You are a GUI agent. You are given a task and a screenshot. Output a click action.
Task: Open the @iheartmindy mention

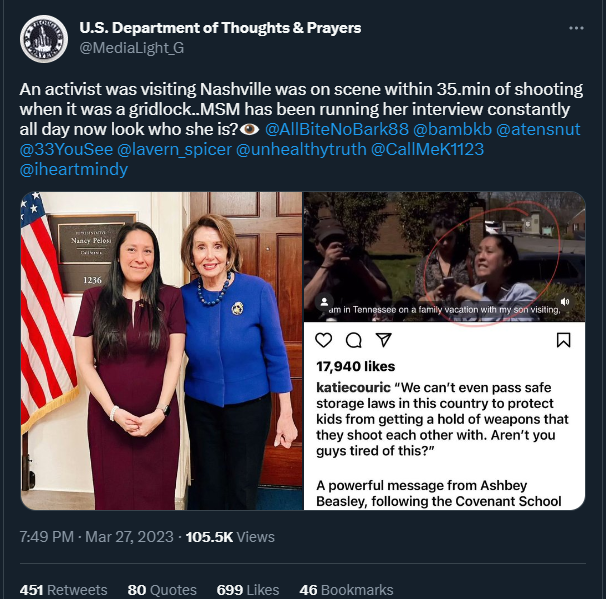73,169
